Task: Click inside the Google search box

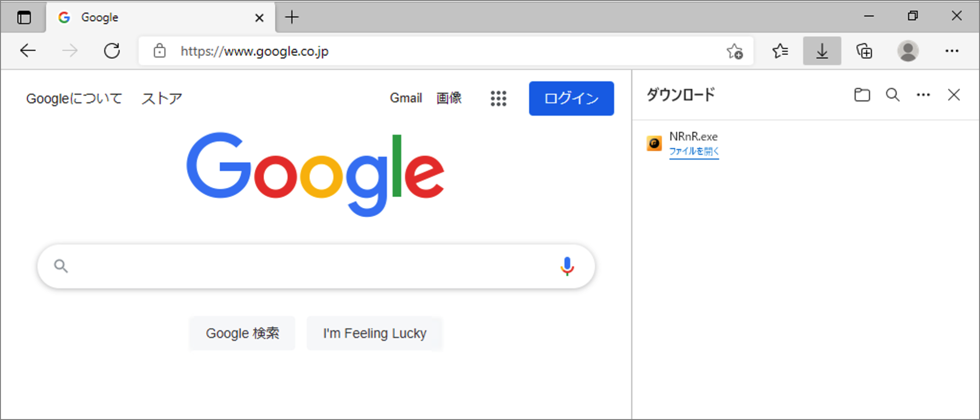Action: click(306, 266)
